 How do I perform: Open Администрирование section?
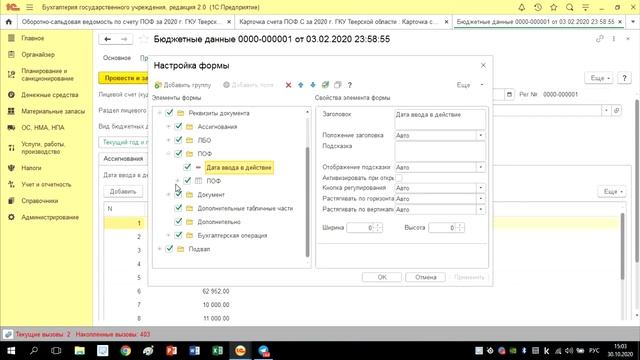point(50,217)
